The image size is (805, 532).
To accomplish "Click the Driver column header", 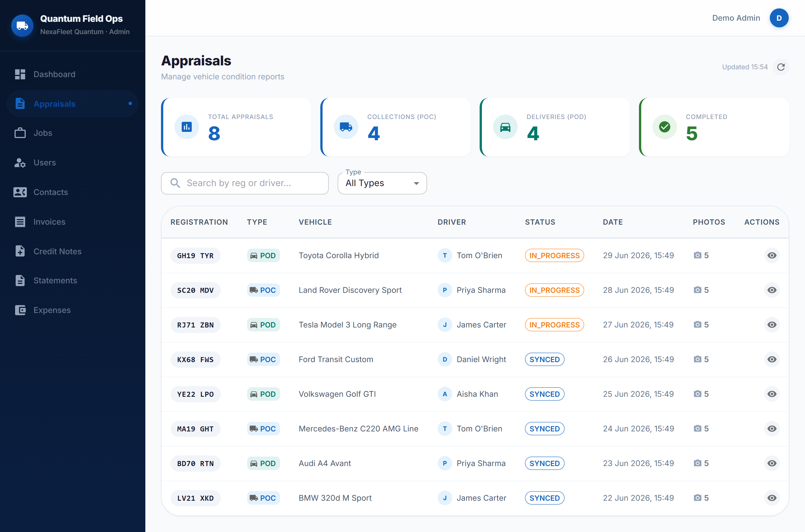I will [452, 222].
